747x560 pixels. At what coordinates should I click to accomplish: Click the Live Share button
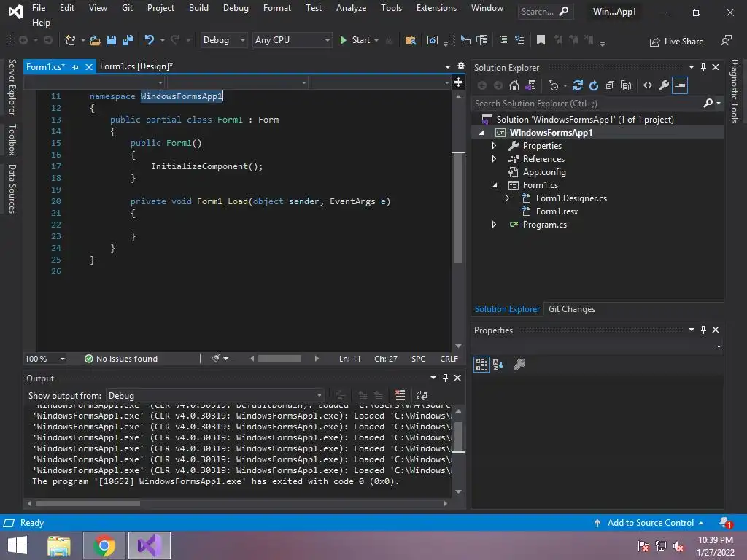point(676,42)
